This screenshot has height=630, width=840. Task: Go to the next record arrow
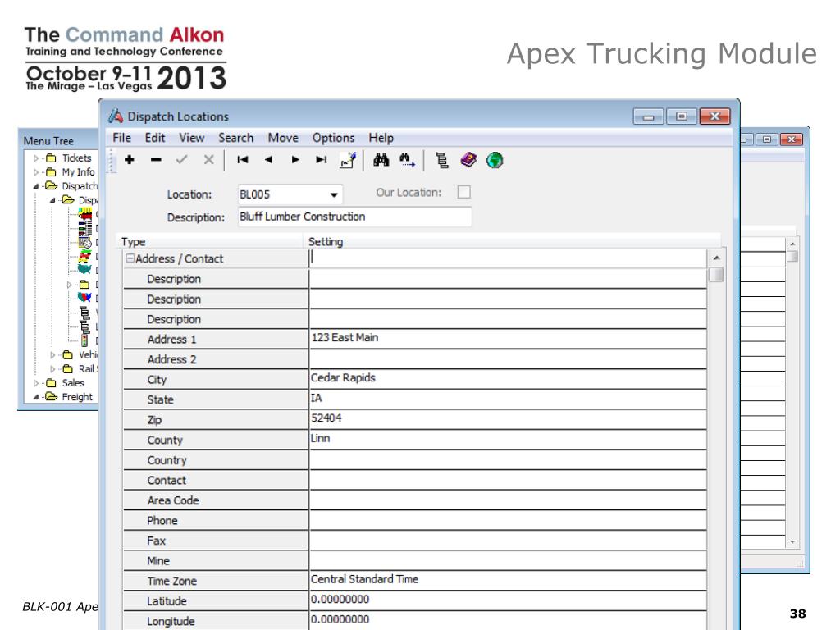click(x=295, y=160)
